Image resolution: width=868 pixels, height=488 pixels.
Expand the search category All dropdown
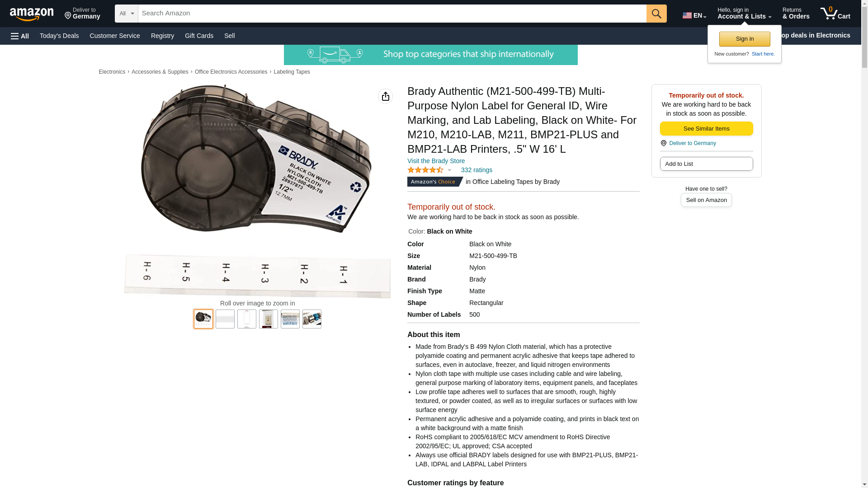[x=127, y=14]
